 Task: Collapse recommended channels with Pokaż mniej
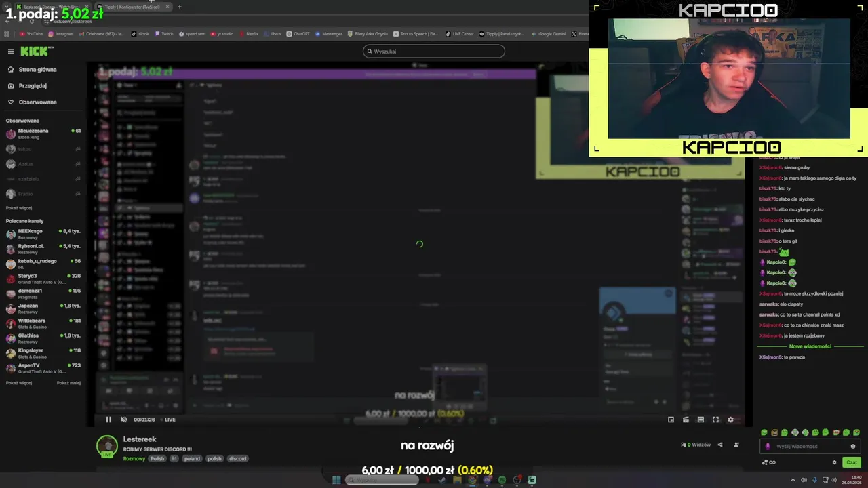[x=68, y=383]
